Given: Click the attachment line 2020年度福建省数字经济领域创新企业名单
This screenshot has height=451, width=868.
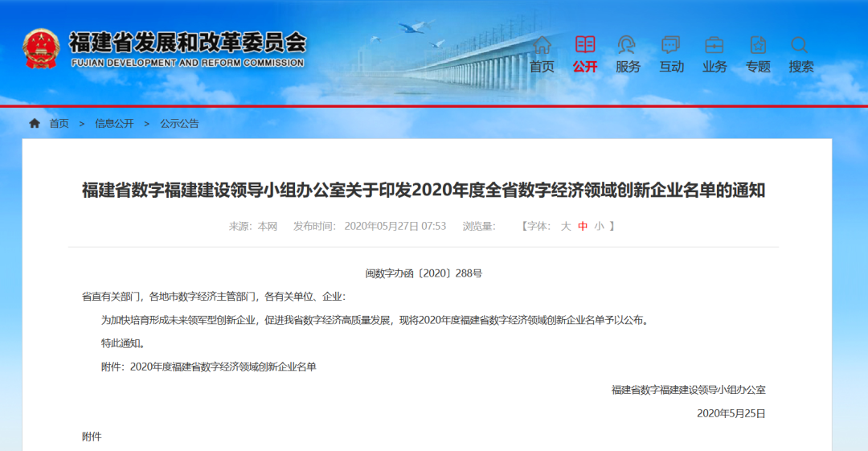Looking at the screenshot, I should [223, 367].
